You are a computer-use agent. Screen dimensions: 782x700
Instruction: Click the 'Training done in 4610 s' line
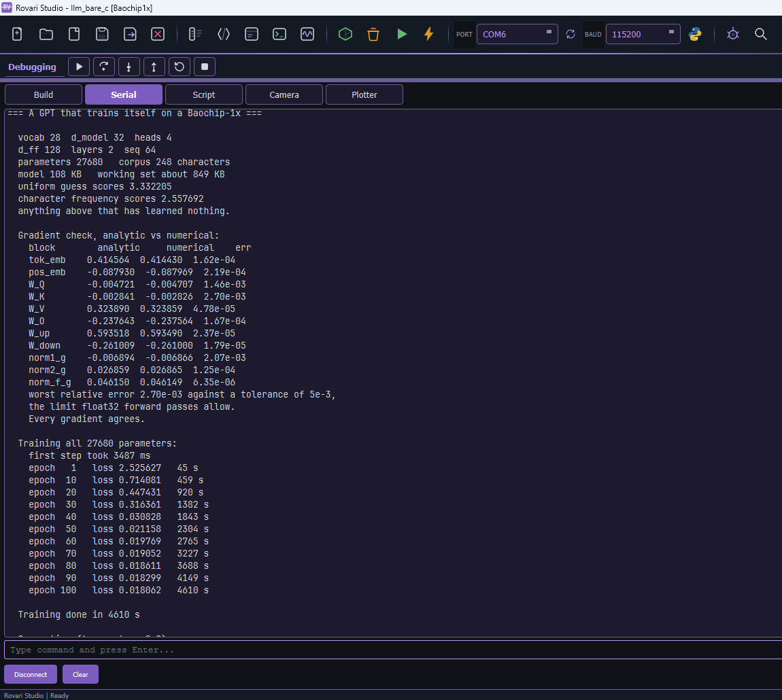pyautogui.click(x=79, y=614)
